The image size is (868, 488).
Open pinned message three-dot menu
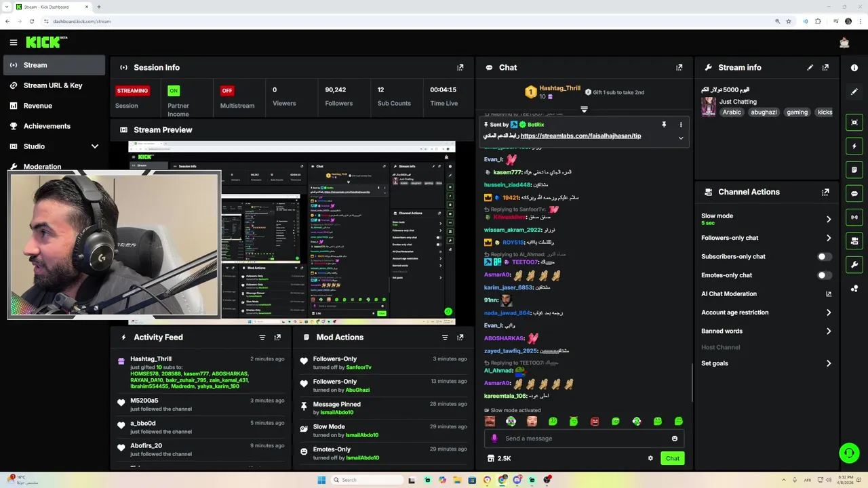pyautogui.click(x=681, y=125)
